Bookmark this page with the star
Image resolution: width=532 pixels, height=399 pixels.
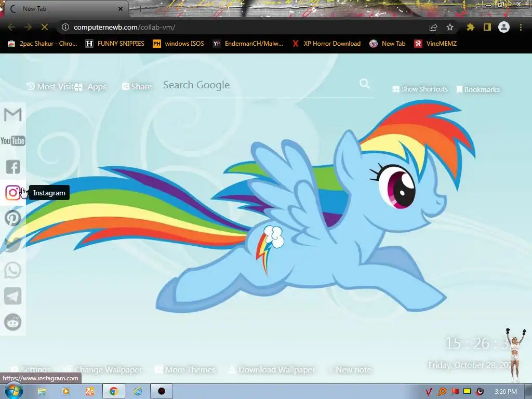click(x=449, y=27)
